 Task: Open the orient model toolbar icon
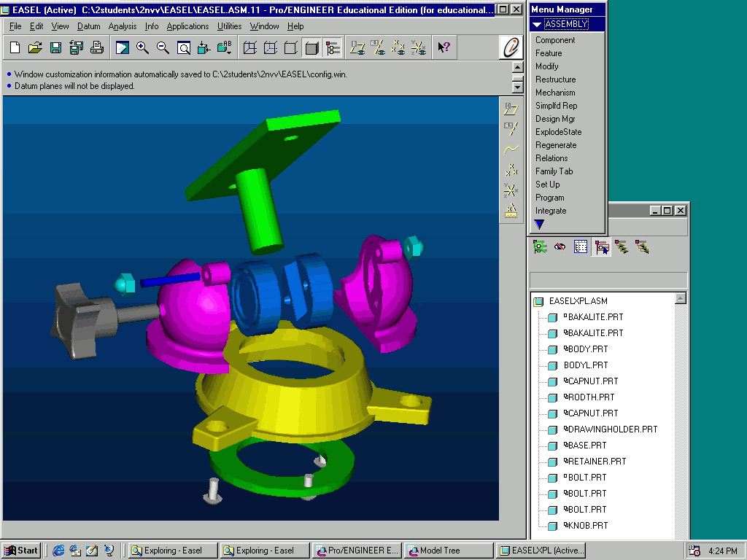coord(204,47)
